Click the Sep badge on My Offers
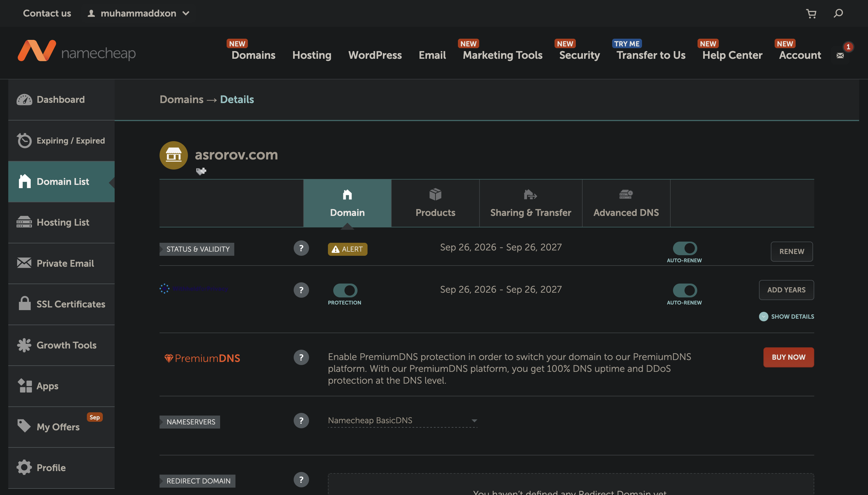 [95, 417]
